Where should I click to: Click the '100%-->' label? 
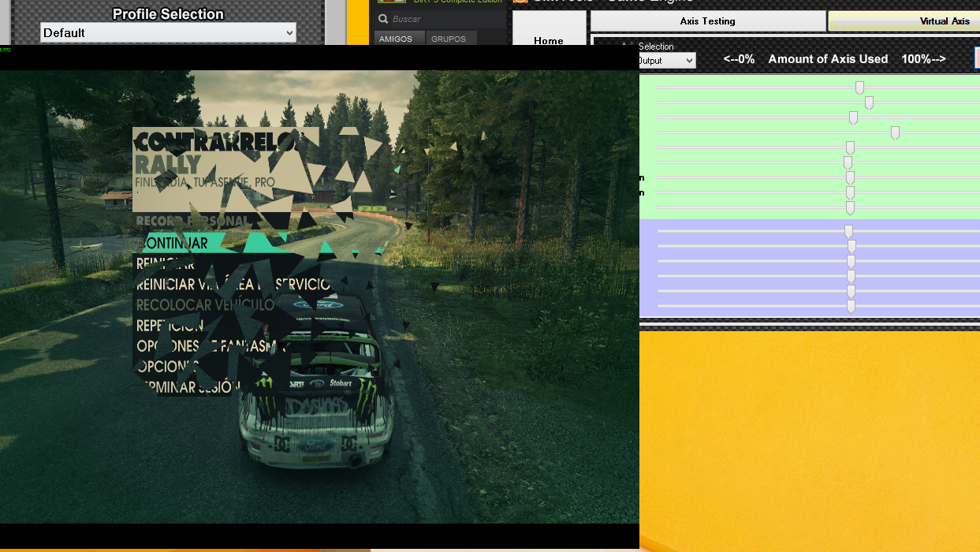(x=923, y=59)
